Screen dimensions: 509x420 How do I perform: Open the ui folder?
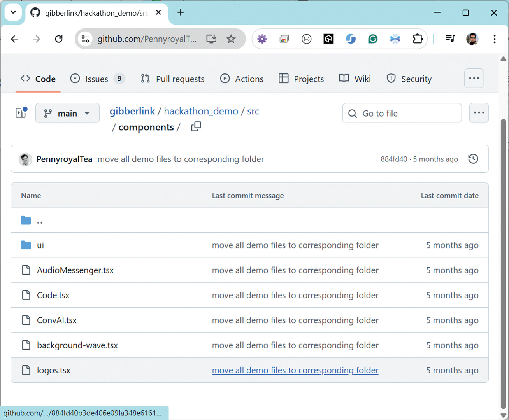[x=40, y=245]
